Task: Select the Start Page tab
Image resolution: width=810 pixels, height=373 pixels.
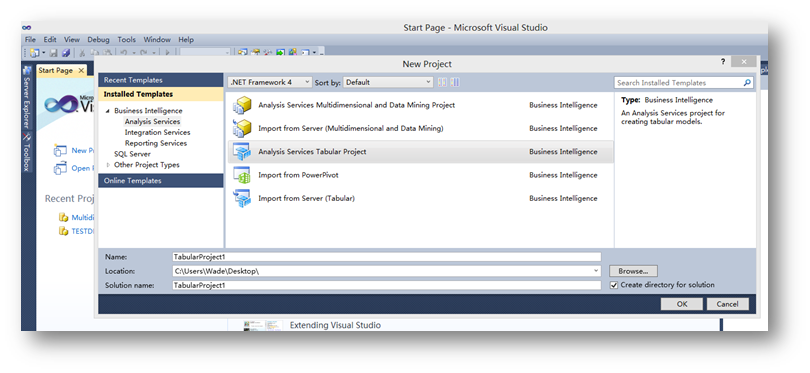Action: click(x=55, y=71)
